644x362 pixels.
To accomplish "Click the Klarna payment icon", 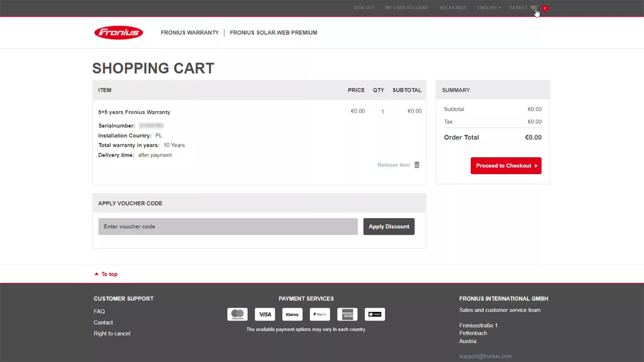I will [x=292, y=314].
